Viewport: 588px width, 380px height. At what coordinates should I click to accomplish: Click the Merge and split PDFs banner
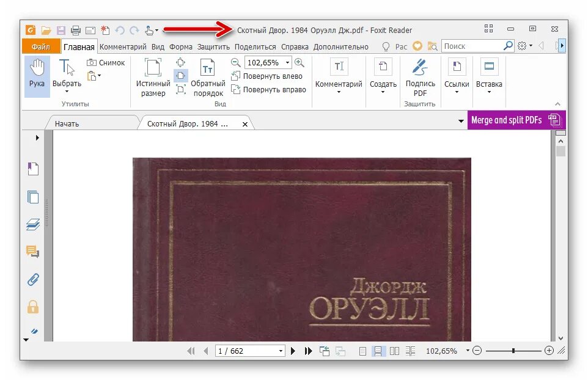pyautogui.click(x=516, y=120)
